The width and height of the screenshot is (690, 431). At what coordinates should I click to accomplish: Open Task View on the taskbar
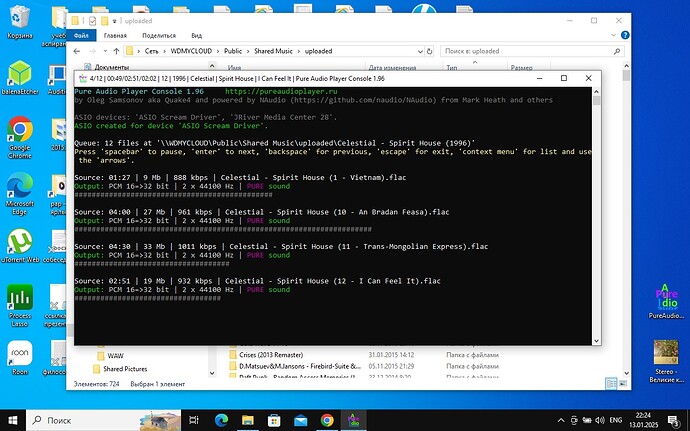194,420
